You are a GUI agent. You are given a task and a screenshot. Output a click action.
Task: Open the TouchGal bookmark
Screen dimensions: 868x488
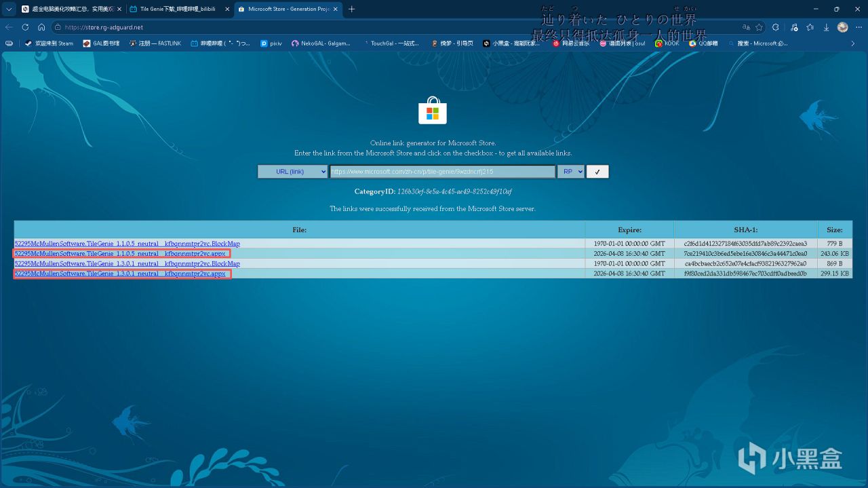point(390,43)
